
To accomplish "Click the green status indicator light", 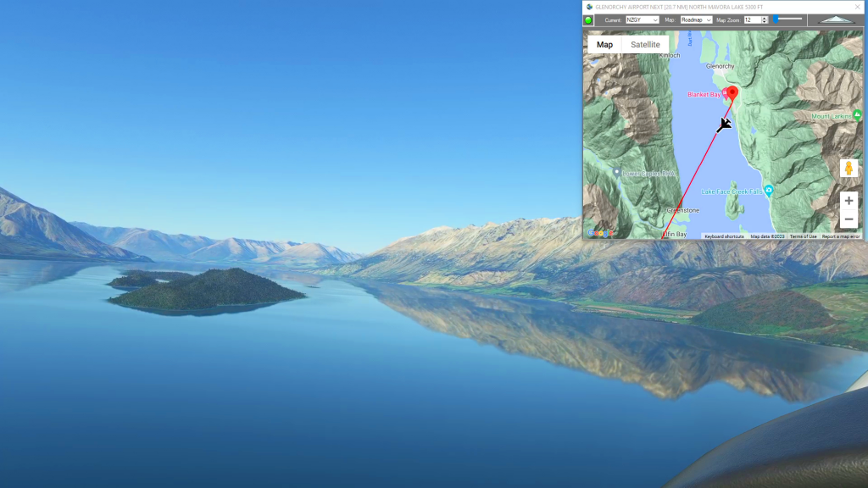I will coord(588,19).
